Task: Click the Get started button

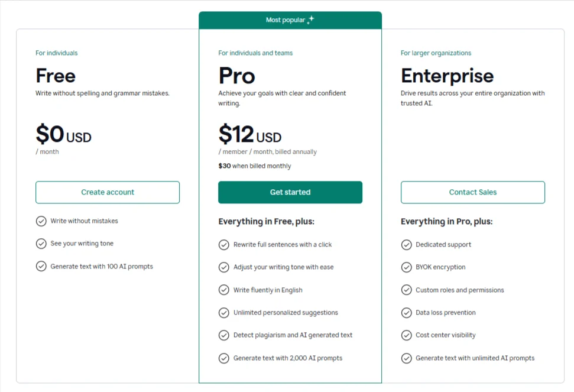Action: click(290, 192)
